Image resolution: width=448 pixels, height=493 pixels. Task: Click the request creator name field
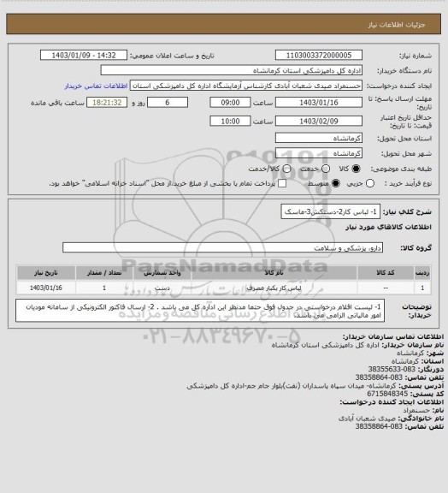pyautogui.click(x=246, y=86)
